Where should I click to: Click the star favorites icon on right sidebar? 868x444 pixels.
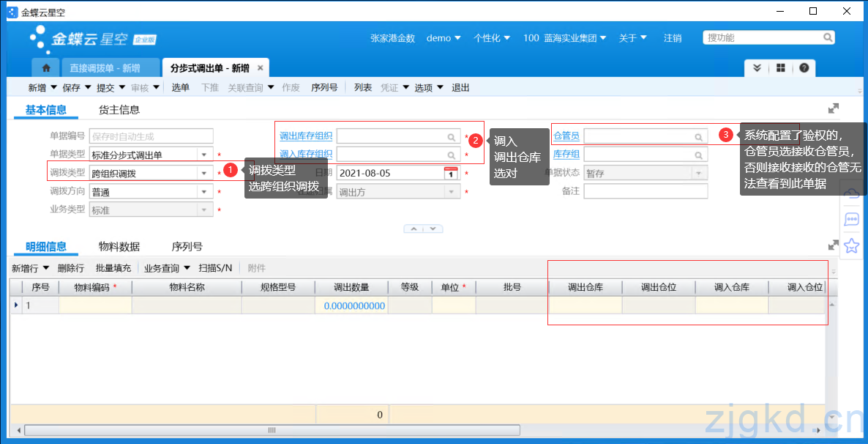coord(851,245)
